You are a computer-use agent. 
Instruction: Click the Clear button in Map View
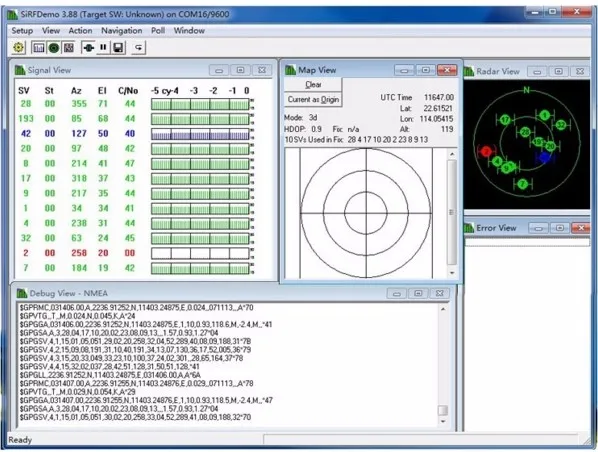click(313, 85)
